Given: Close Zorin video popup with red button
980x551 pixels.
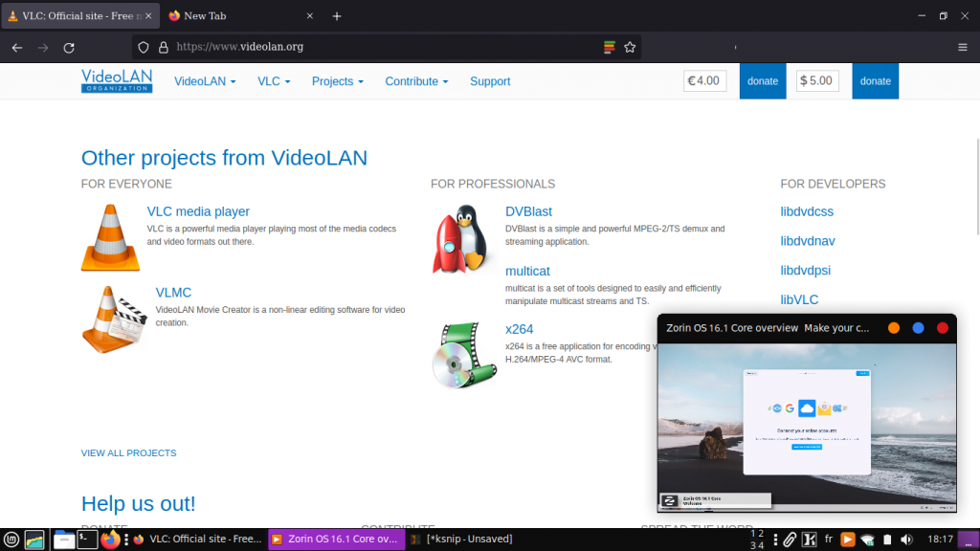Looking at the screenshot, I should [943, 328].
